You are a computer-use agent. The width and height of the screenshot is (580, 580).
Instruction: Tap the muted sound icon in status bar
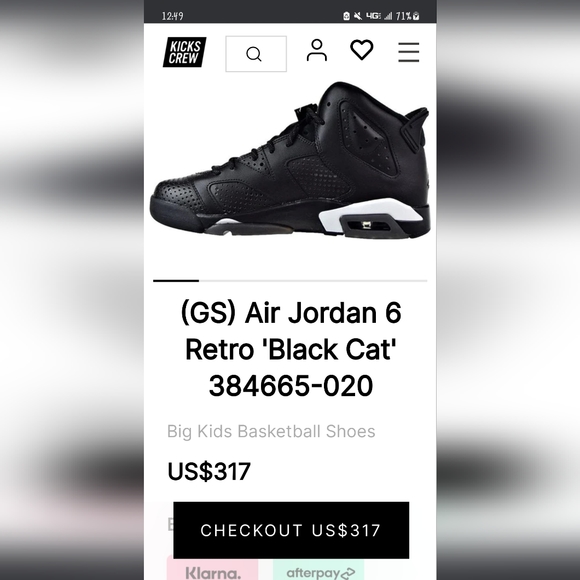[358, 16]
